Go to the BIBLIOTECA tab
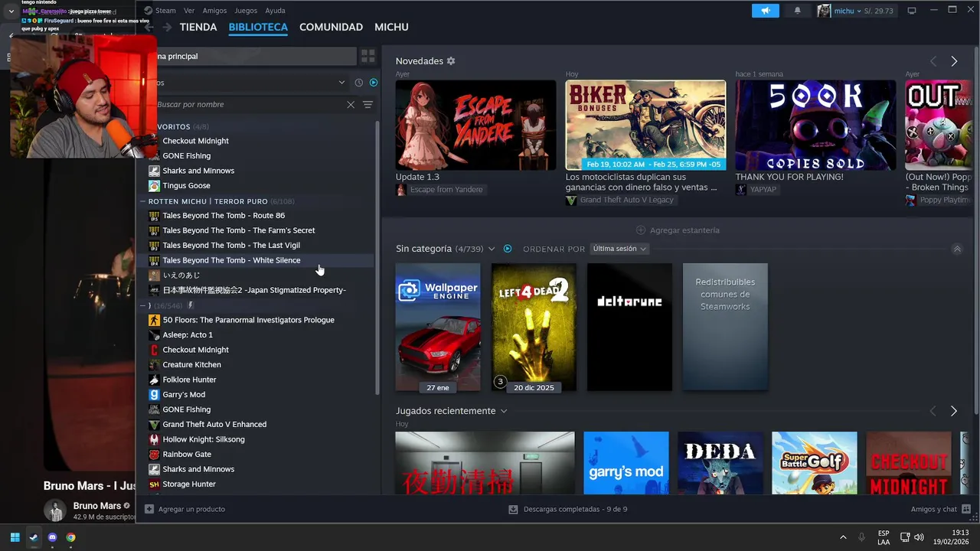Viewport: 980px width, 551px height. pos(258,28)
